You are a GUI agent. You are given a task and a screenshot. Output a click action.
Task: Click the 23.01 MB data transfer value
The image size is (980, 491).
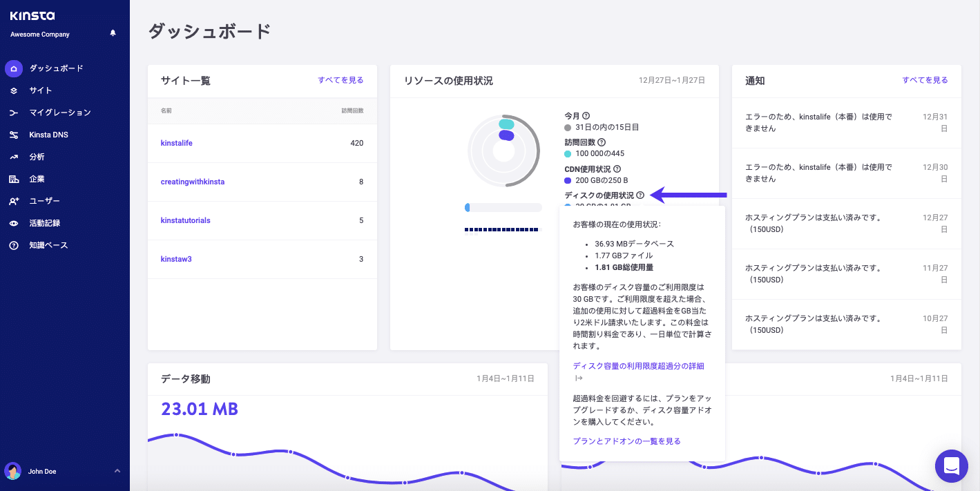coord(200,409)
